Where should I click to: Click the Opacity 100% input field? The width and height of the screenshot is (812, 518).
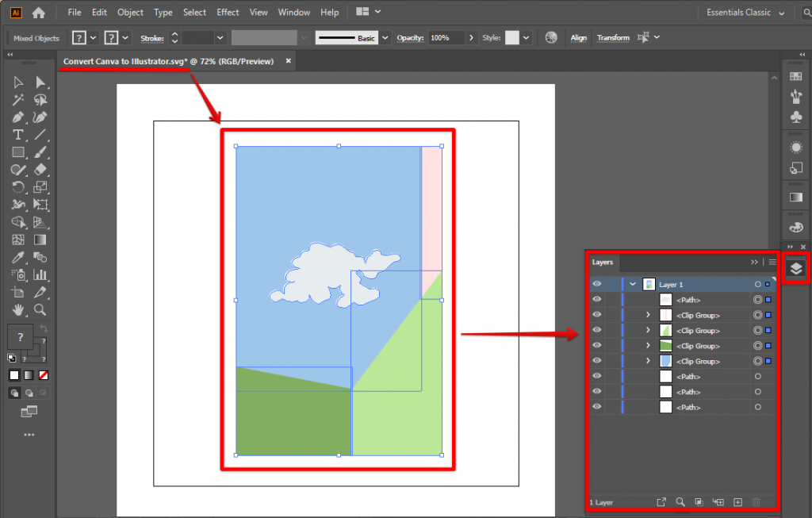(447, 37)
